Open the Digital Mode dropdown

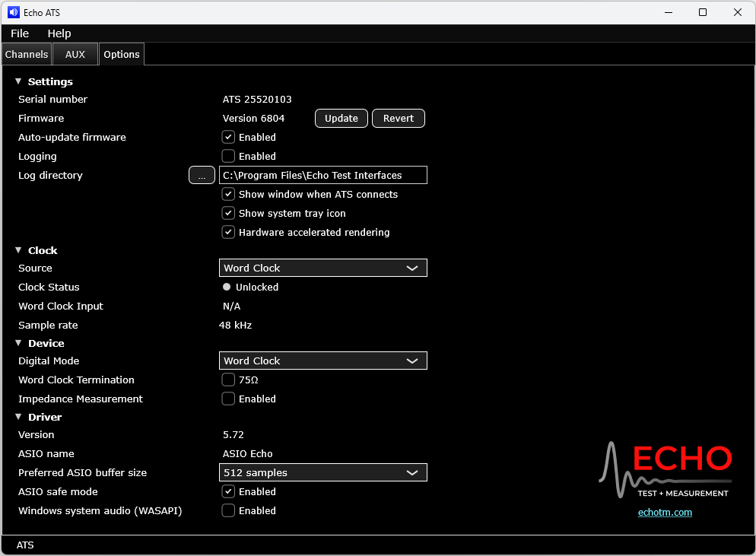click(322, 361)
